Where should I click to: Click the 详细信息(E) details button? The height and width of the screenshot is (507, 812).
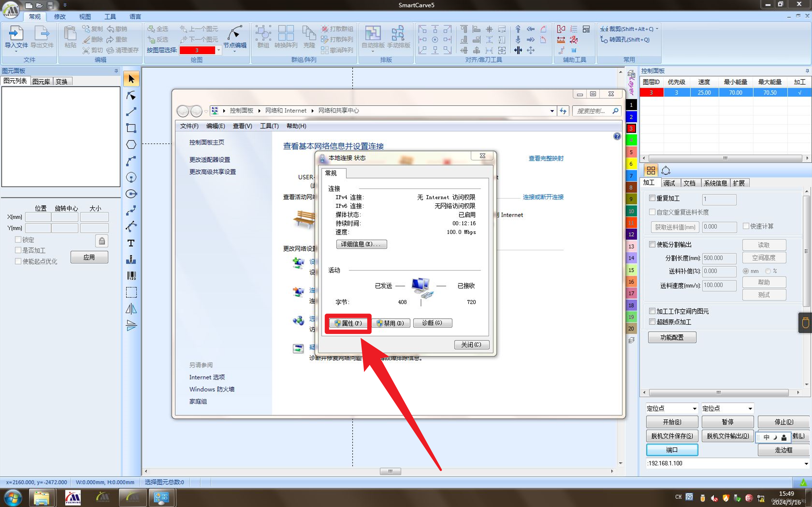point(361,244)
